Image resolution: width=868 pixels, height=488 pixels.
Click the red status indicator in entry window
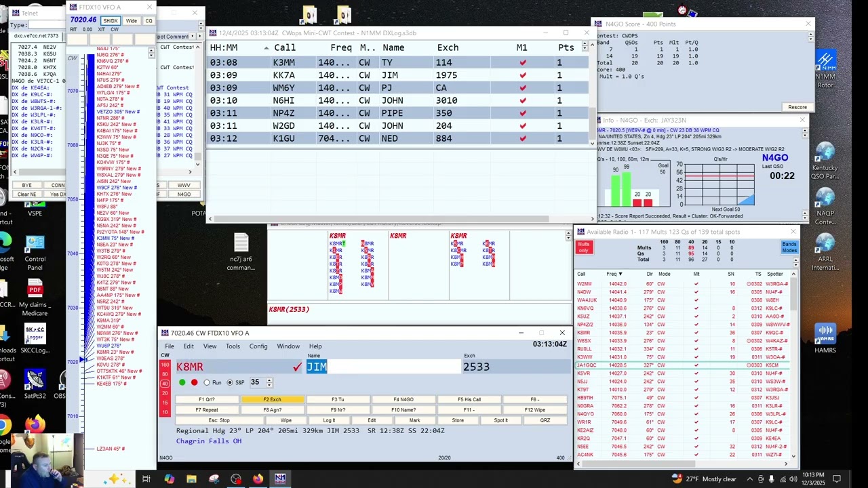pyautogui.click(x=194, y=382)
